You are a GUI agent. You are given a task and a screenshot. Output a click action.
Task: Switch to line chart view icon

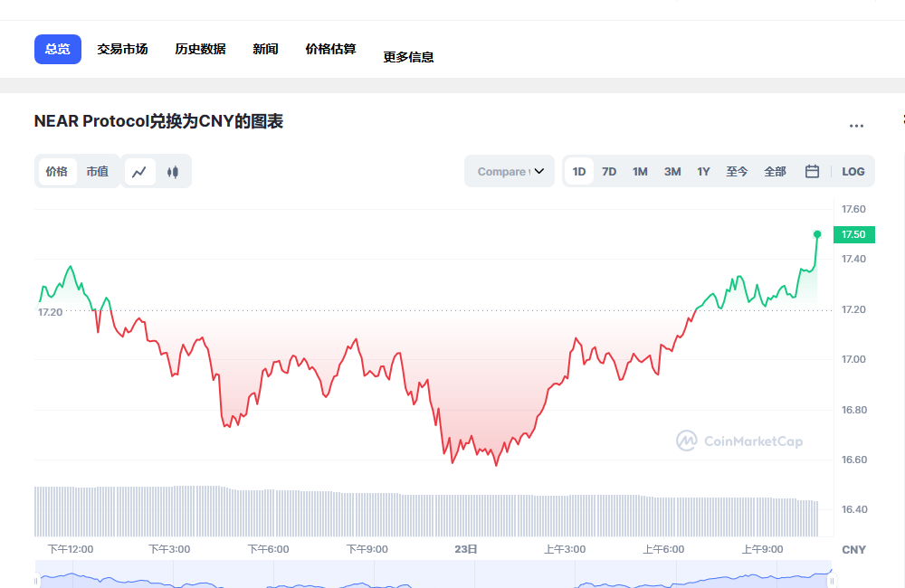pos(139,171)
